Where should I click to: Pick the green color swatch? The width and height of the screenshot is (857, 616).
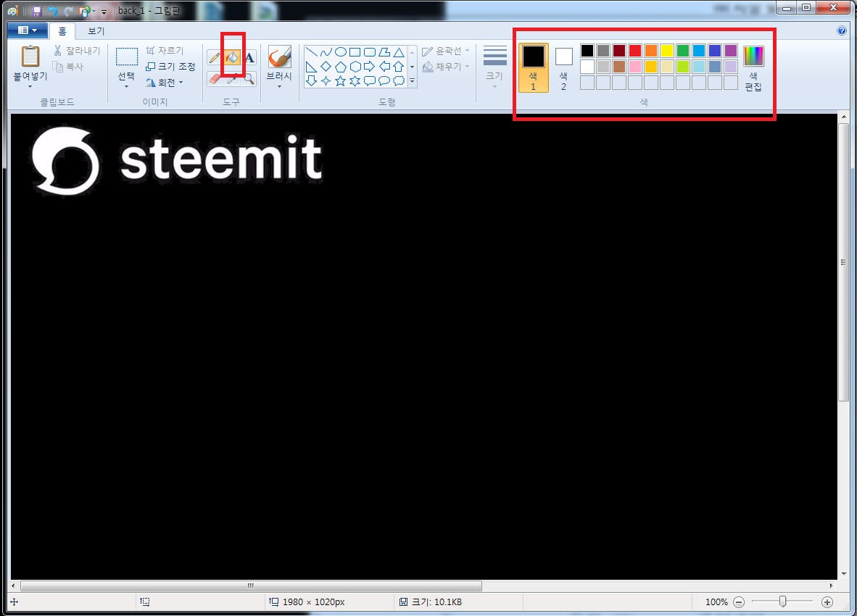[x=683, y=51]
